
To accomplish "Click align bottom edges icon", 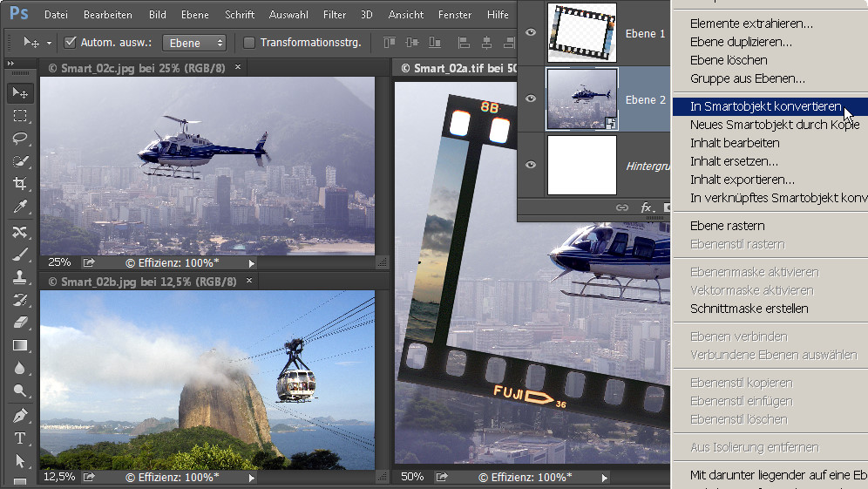I will 435,42.
